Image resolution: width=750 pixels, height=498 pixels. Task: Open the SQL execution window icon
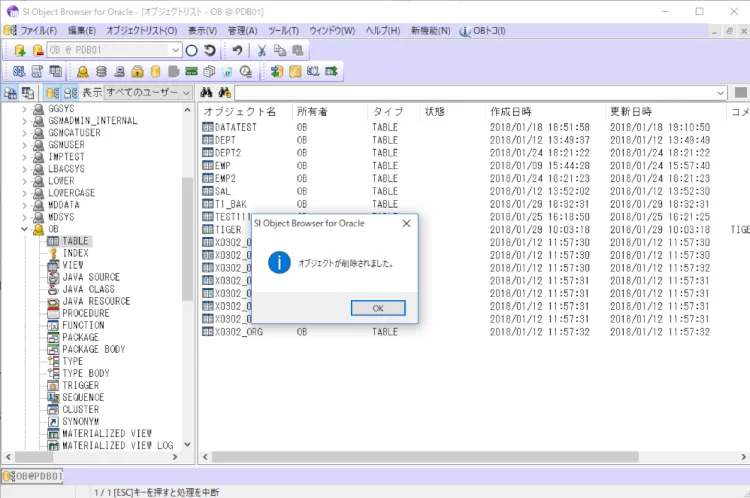[x=19, y=72]
